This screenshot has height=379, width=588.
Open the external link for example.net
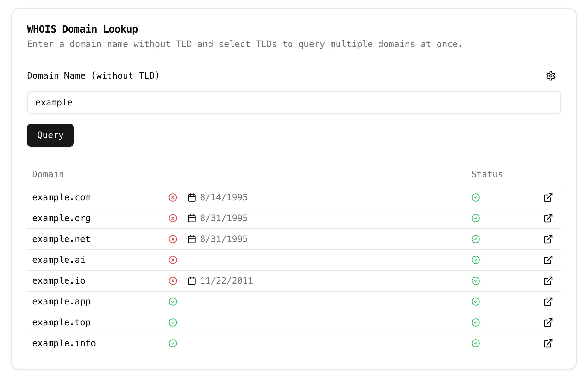548,239
